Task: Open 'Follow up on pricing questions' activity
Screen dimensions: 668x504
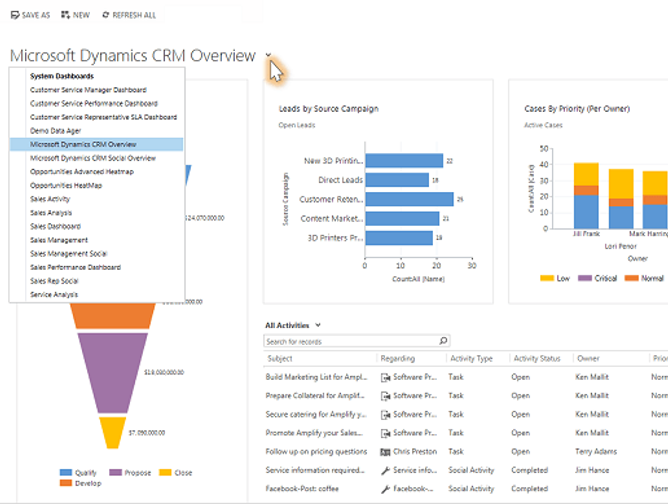Action: point(318,450)
